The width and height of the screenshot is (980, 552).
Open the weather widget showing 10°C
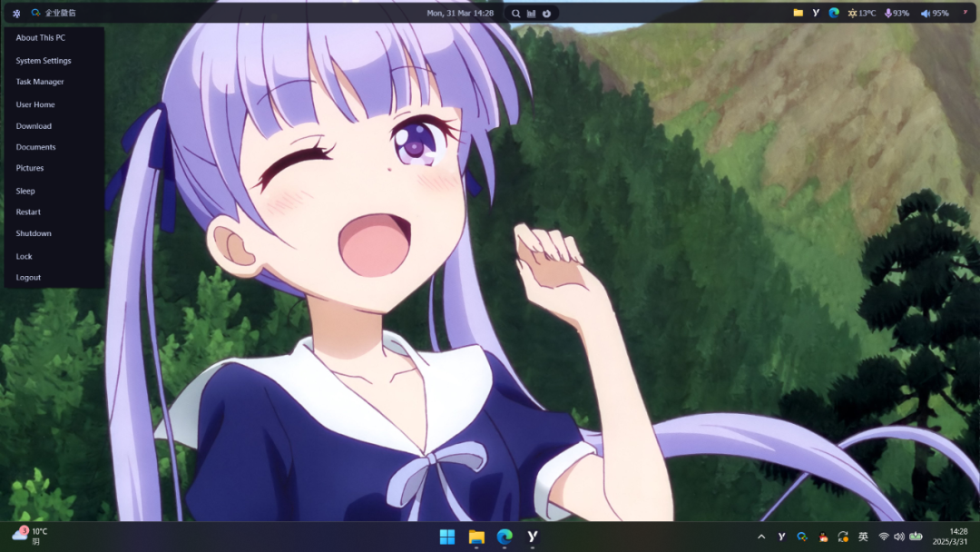[x=29, y=536]
